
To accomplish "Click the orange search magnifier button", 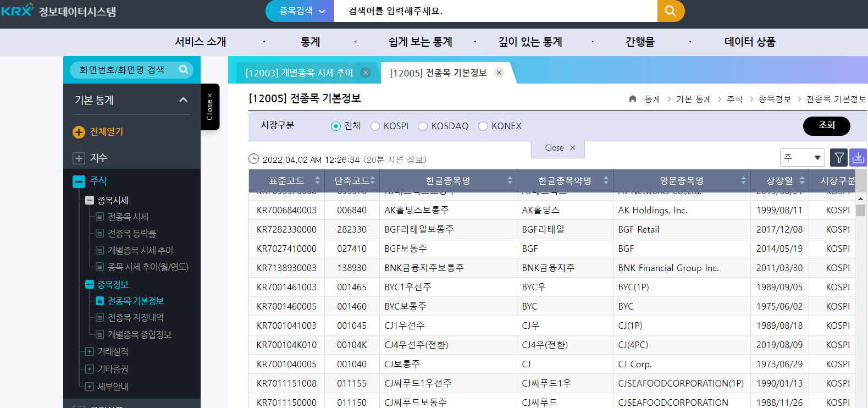I will click(x=671, y=11).
